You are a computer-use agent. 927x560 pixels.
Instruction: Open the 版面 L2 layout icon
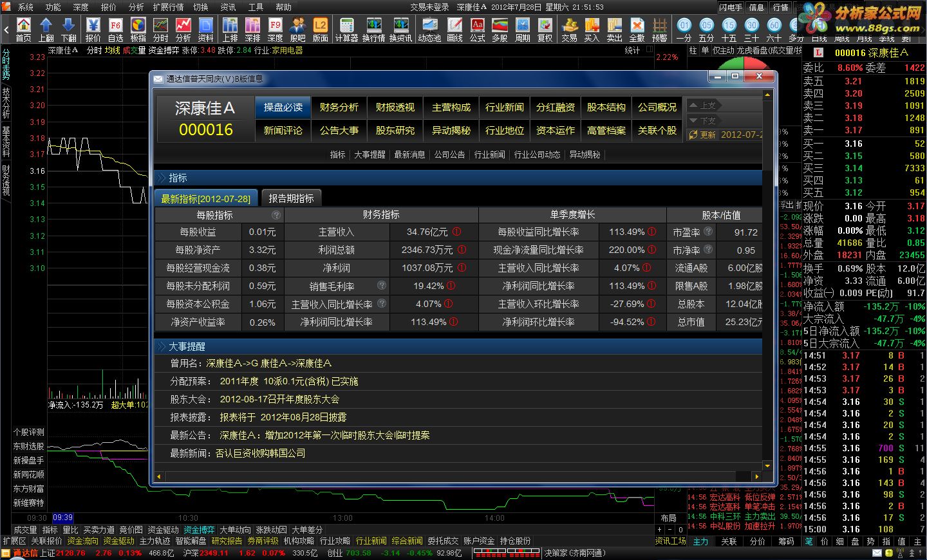(x=321, y=29)
